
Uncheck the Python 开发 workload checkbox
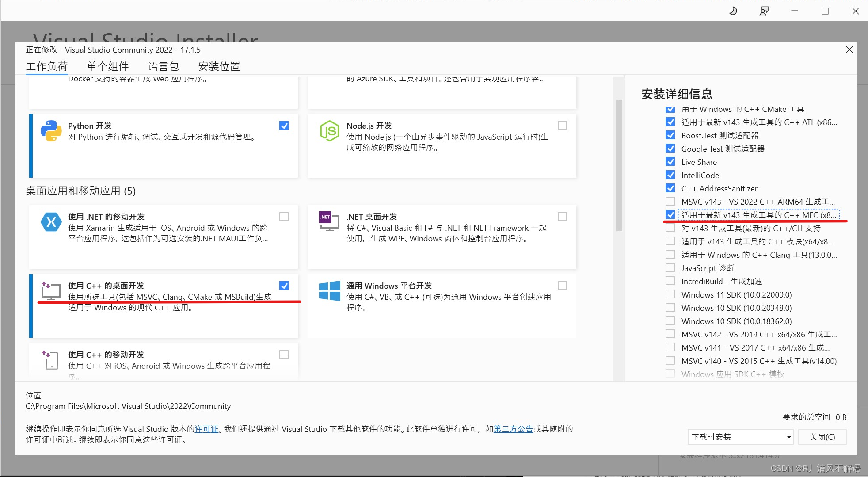pyautogui.click(x=284, y=126)
